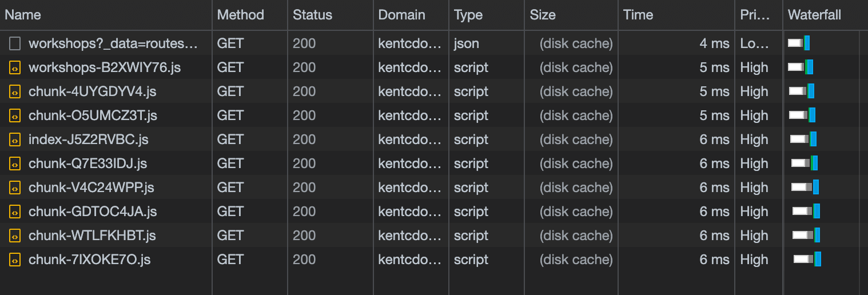The width and height of the screenshot is (868, 295).
Task: Click the script icon for chunk-V4C24WPP.js
Action: (15, 188)
